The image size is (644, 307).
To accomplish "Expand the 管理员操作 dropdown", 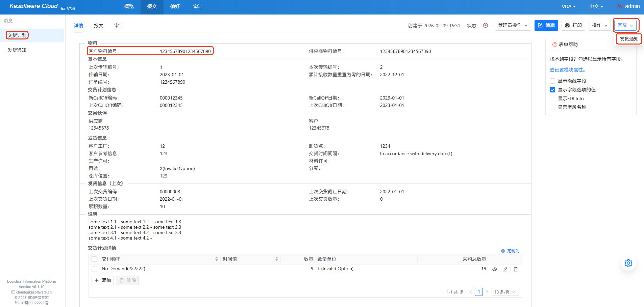I will click(513, 25).
